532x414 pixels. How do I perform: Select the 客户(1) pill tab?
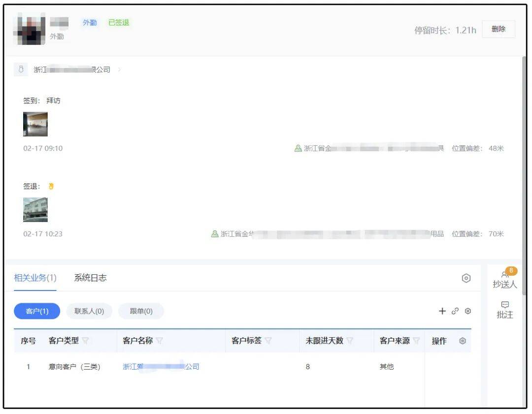(37, 311)
